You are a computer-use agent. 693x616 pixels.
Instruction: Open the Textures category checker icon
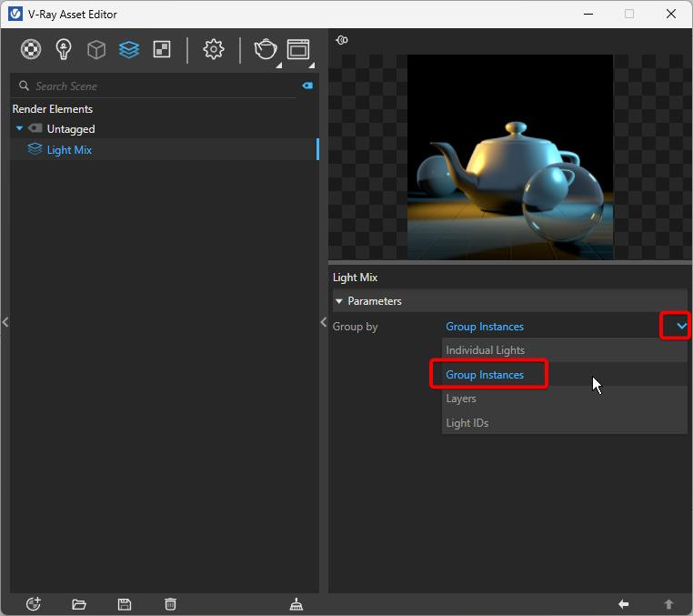pos(162,49)
